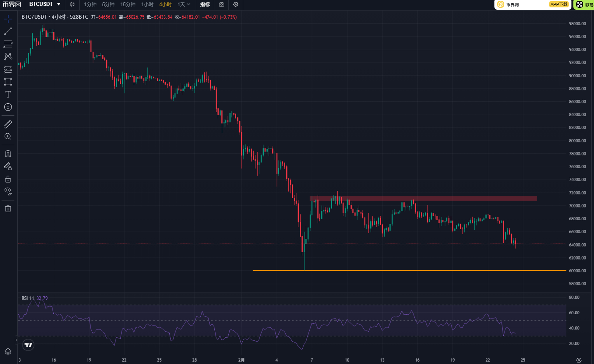
Task: Click the APP下载 download button
Action: 559,4
